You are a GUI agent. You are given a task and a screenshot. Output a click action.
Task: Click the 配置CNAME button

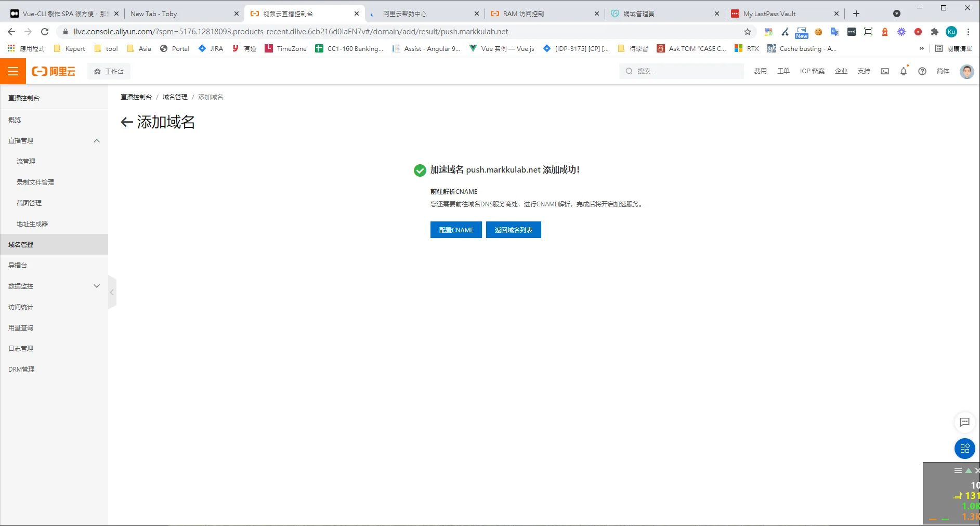[x=456, y=230]
